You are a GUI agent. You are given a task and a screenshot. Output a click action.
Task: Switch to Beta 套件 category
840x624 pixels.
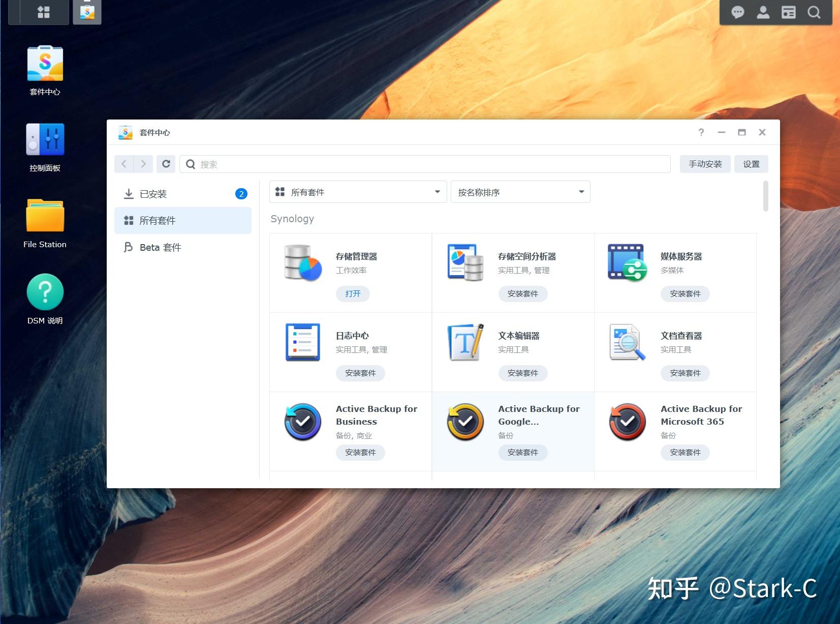click(x=160, y=247)
